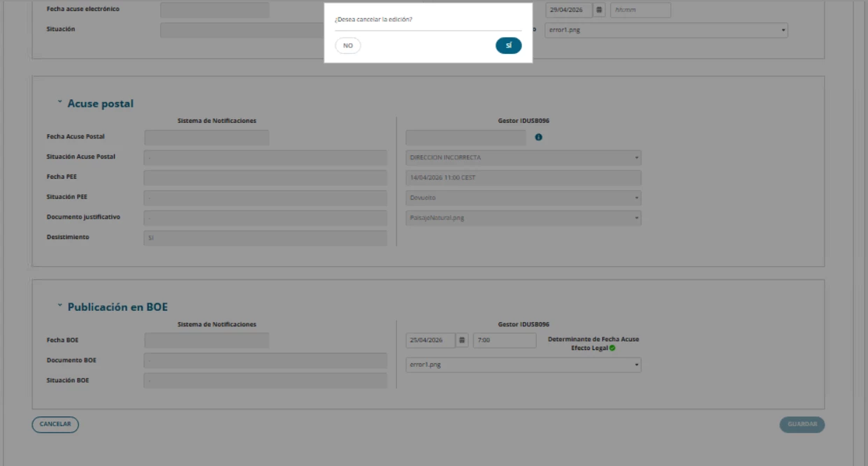Click the 25/04/2026 BOE date field
Image resolution: width=868 pixels, height=466 pixels.
(x=431, y=340)
